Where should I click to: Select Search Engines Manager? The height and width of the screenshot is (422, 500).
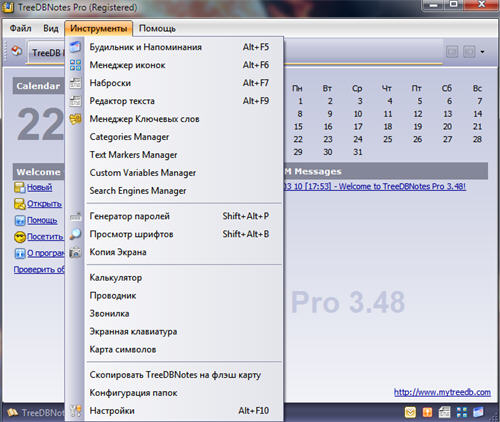(x=183, y=191)
